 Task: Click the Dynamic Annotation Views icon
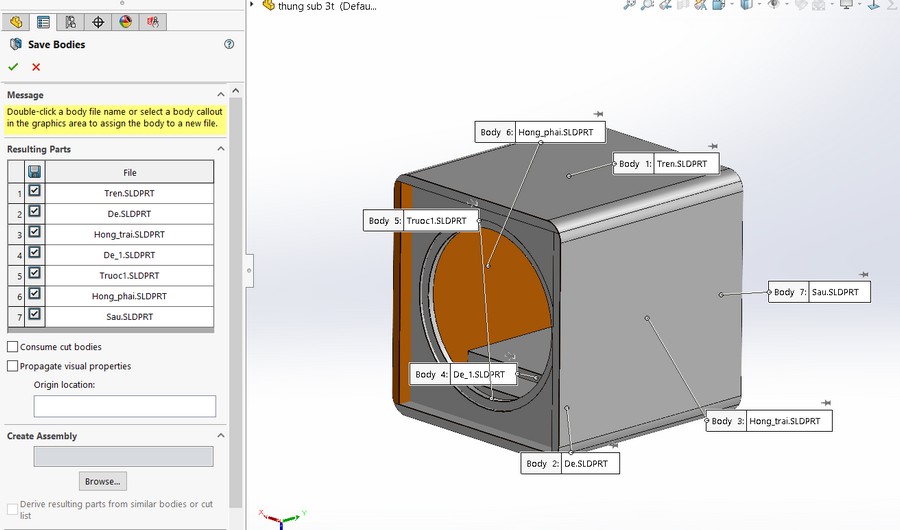point(700,5)
